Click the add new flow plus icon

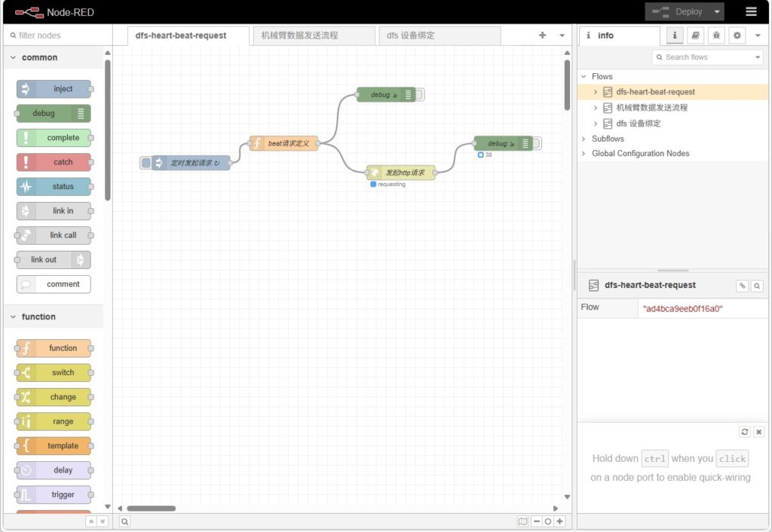pyautogui.click(x=542, y=35)
